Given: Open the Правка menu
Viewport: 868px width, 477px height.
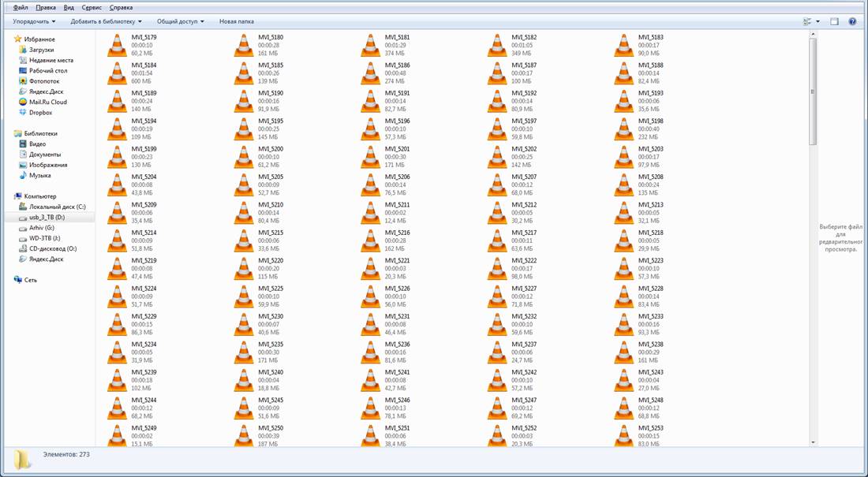Looking at the screenshot, I should coord(46,8).
